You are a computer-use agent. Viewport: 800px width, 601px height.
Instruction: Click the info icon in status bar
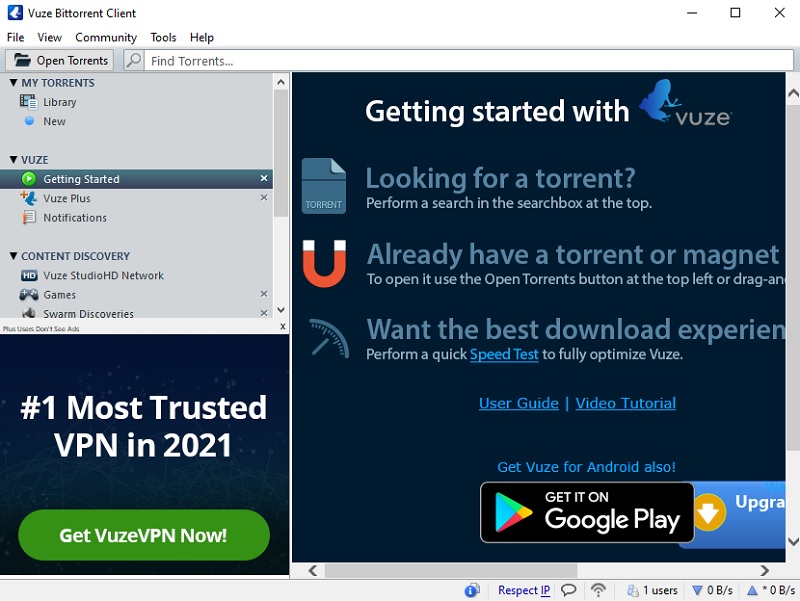point(472,590)
